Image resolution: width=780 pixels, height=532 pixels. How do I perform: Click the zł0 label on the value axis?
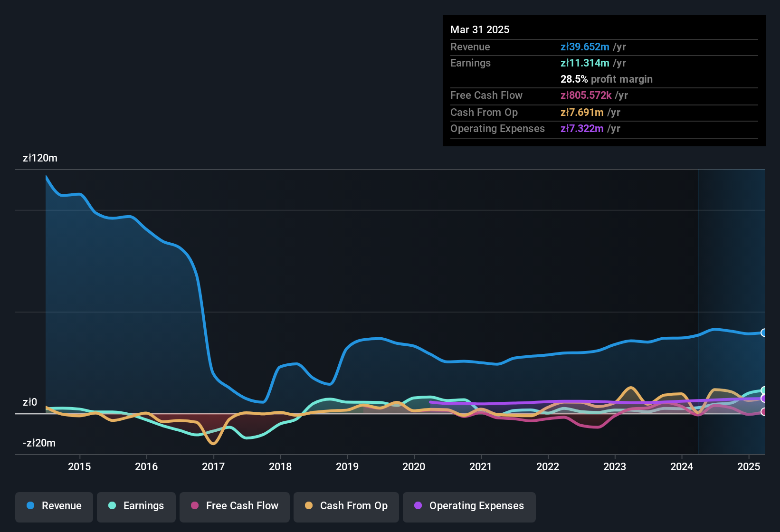pyautogui.click(x=29, y=402)
